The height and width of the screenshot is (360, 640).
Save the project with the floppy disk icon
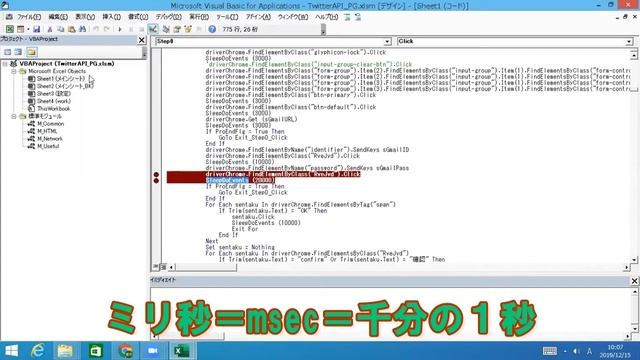pyautogui.click(x=36, y=29)
